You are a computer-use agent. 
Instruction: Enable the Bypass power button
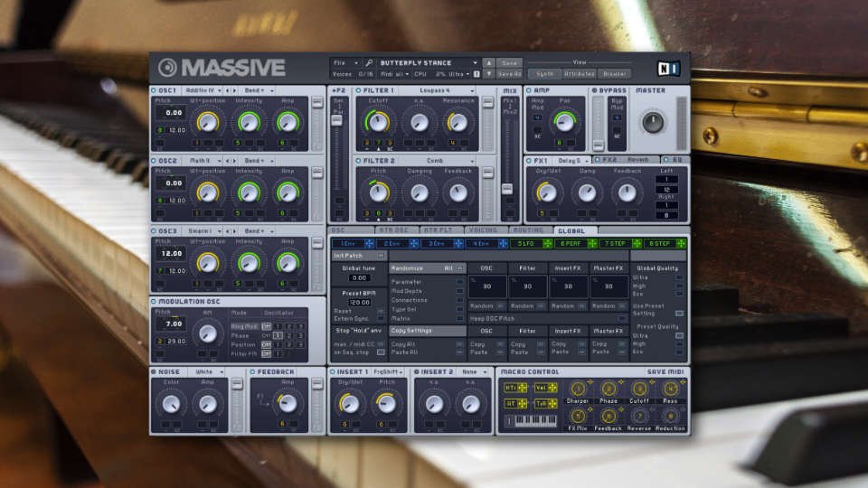pyautogui.click(x=595, y=90)
